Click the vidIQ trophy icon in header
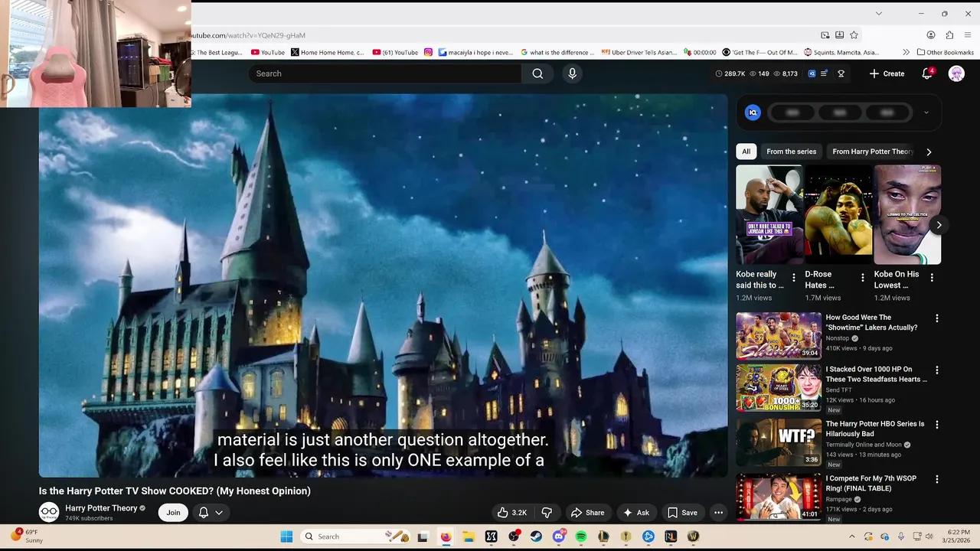 pos(841,73)
